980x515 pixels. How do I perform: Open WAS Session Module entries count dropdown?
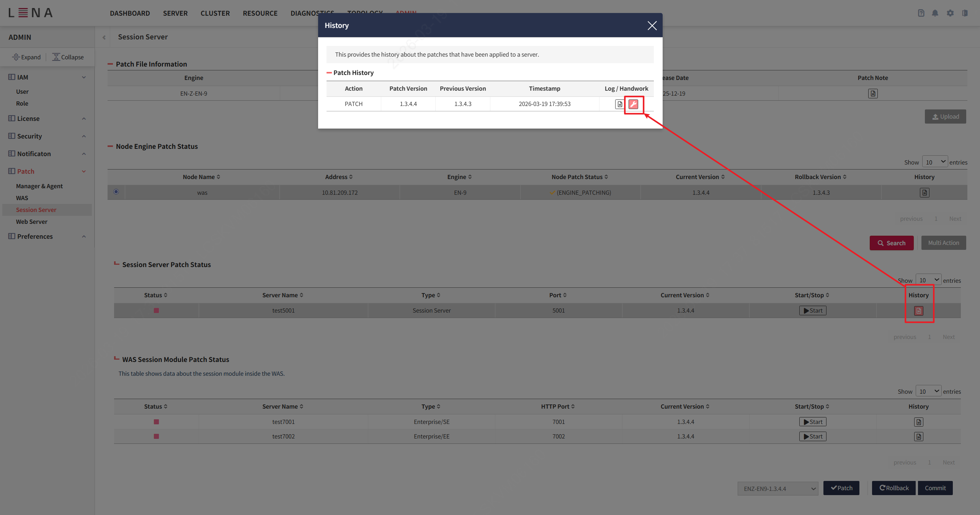pos(928,391)
